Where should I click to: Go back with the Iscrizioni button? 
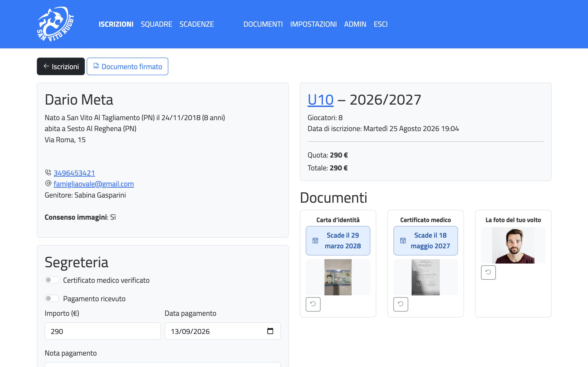pos(61,66)
